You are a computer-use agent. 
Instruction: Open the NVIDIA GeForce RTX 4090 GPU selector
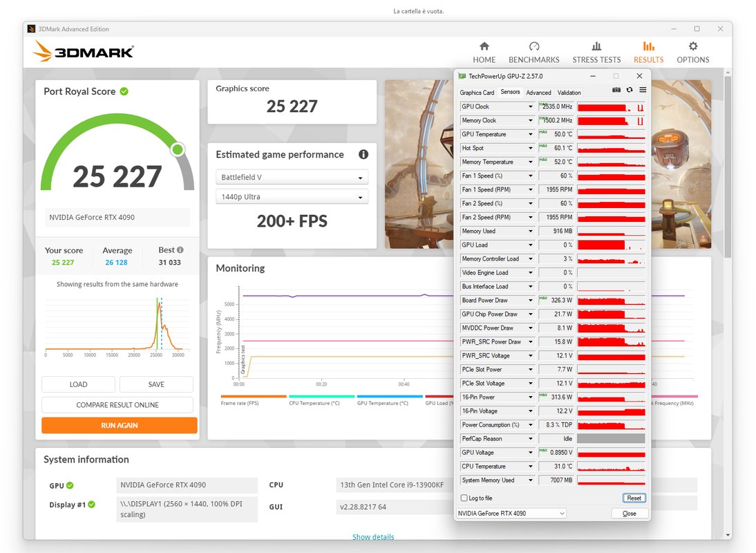[x=511, y=514]
